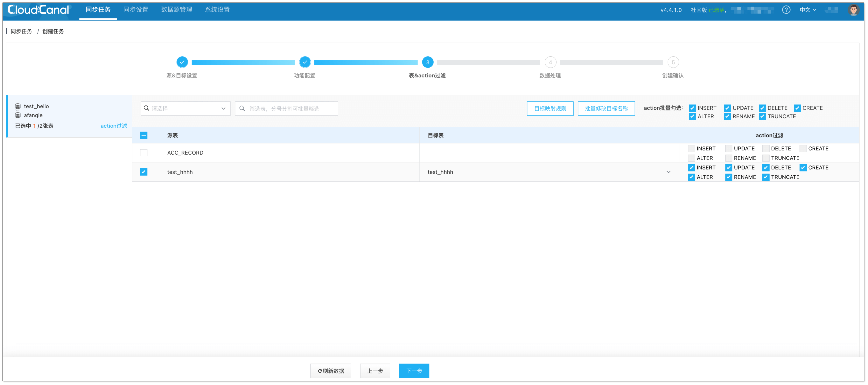This screenshot has width=868, height=385.
Task: Open the 请选择 dropdown selector
Action: [x=185, y=108]
